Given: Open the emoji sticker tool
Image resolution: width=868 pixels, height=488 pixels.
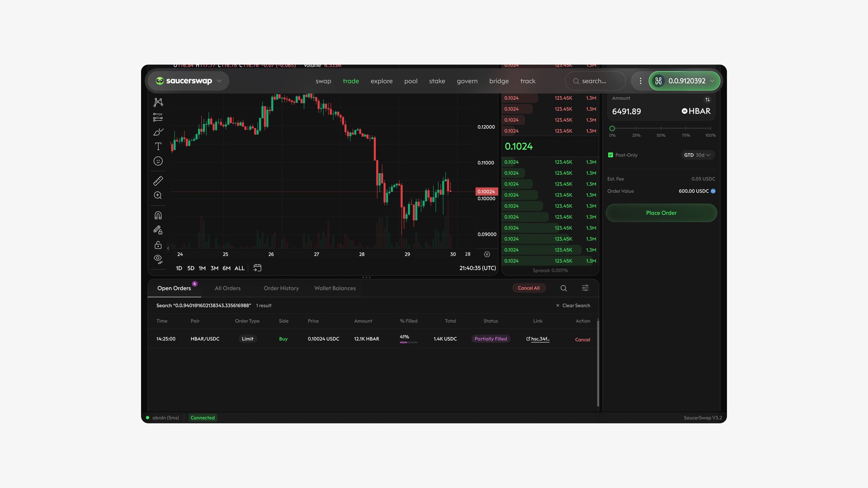Looking at the screenshot, I should coord(158,161).
